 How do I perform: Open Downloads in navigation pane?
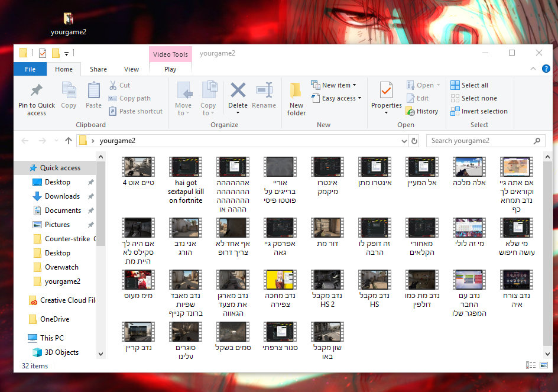(x=62, y=196)
